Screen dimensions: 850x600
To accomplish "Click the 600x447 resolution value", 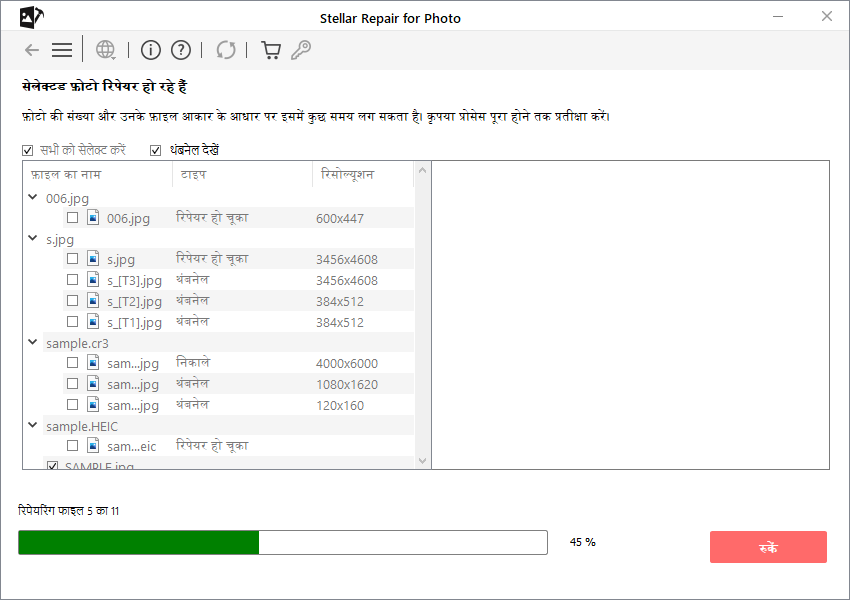I will (x=340, y=218).
